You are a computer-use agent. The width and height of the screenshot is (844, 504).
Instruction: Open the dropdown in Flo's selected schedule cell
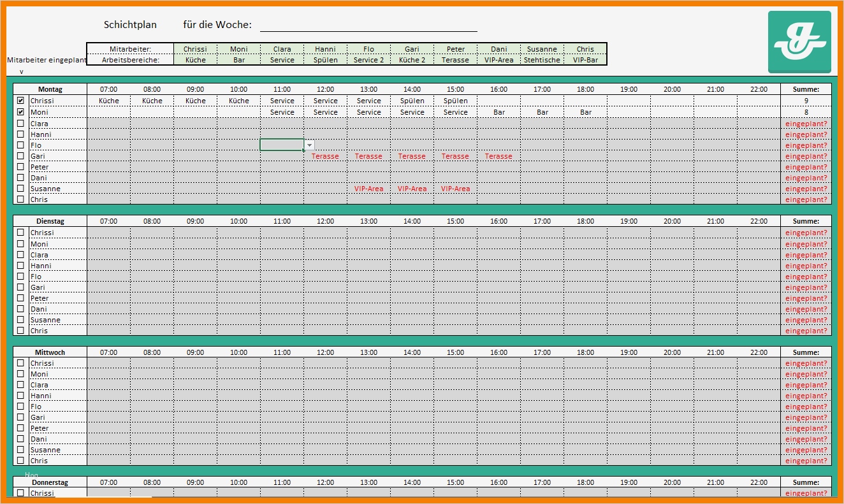point(309,145)
